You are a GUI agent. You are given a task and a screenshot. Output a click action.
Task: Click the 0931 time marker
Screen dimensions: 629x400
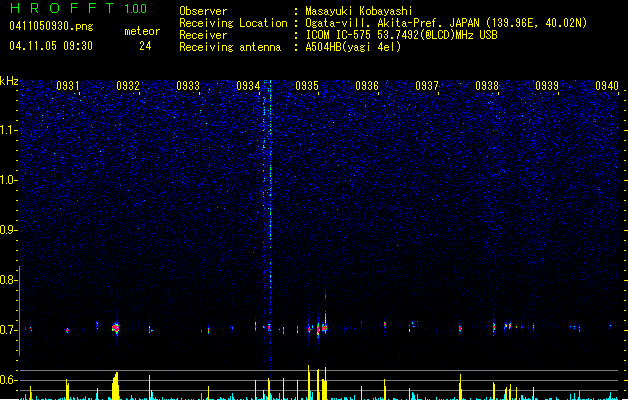click(67, 86)
